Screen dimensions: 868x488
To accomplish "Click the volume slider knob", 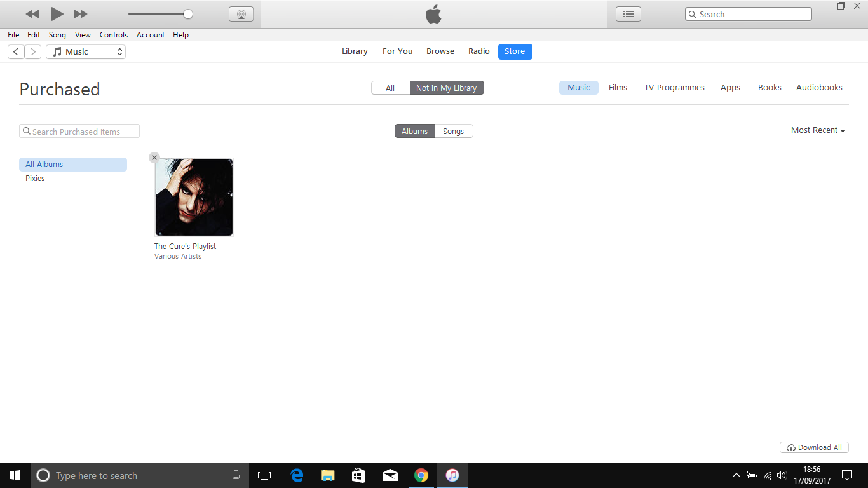I will pyautogui.click(x=187, y=14).
